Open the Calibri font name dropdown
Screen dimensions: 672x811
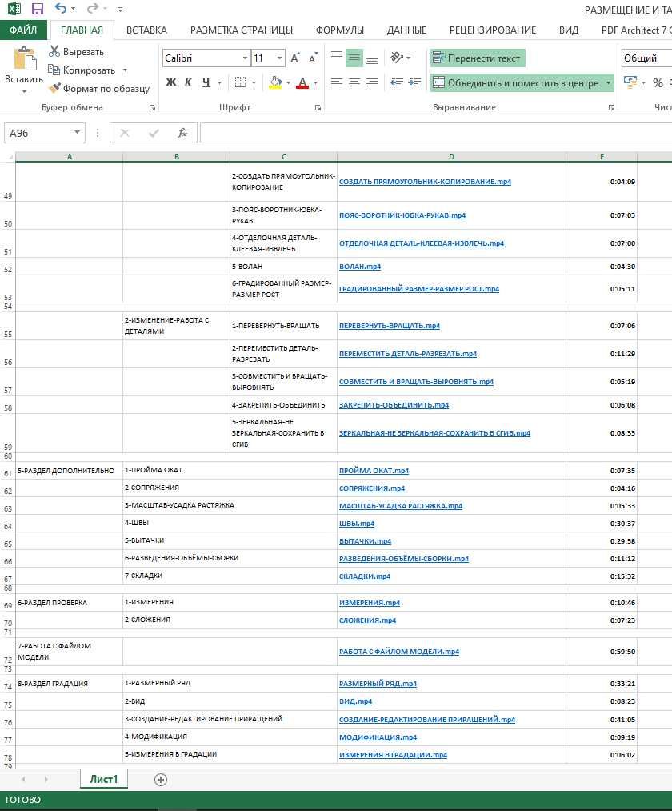coord(245,58)
